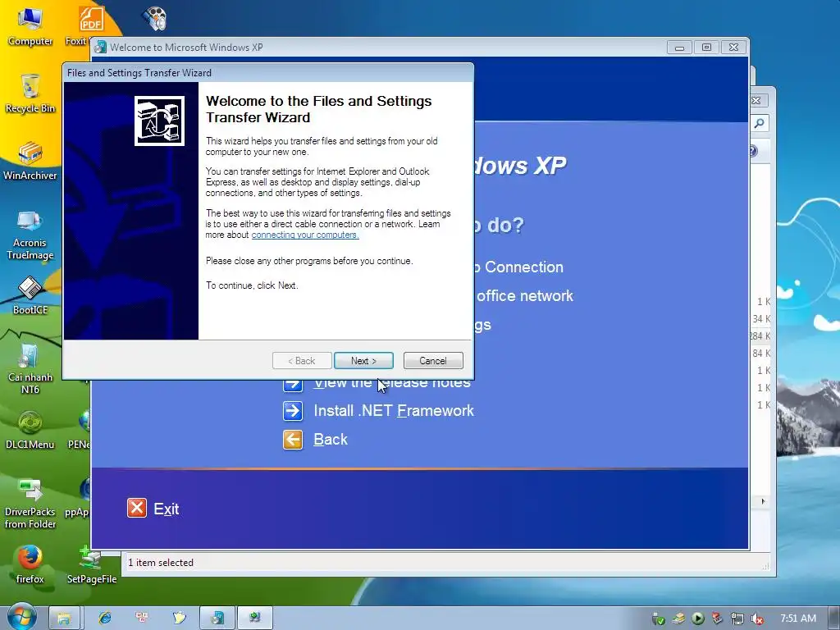Switch to the Transfer Wizard taskbar button
Screen dimensions: 840x630
(x=255, y=619)
